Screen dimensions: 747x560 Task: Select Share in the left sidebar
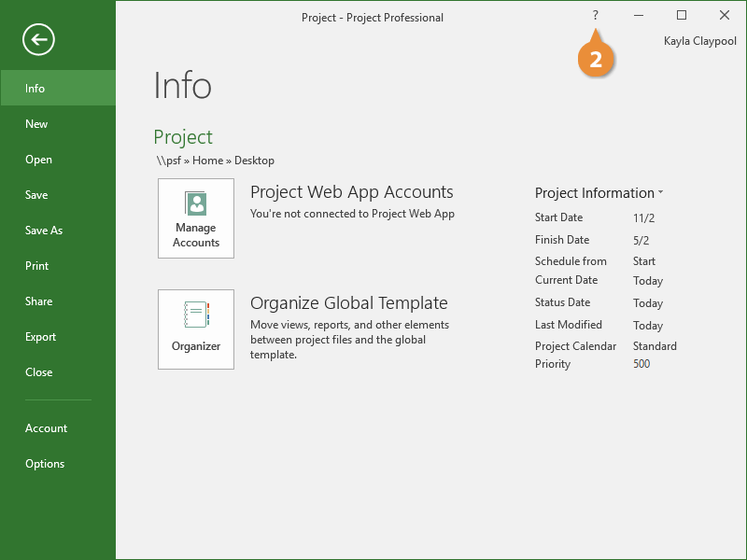point(38,301)
